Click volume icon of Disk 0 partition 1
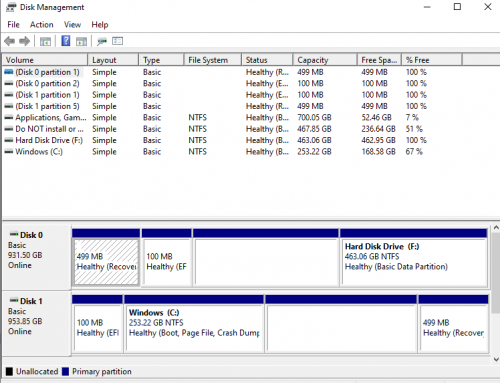This screenshot has height=383, width=500. pyautogui.click(x=9, y=72)
